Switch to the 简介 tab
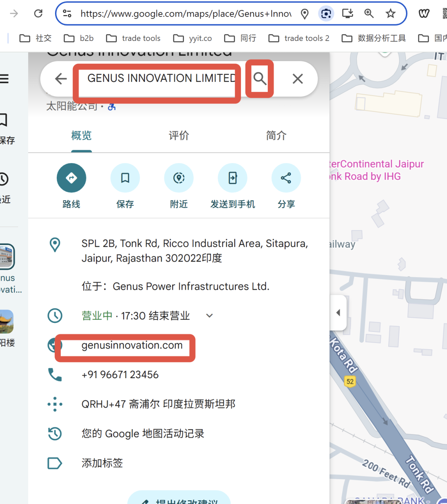 [276, 135]
